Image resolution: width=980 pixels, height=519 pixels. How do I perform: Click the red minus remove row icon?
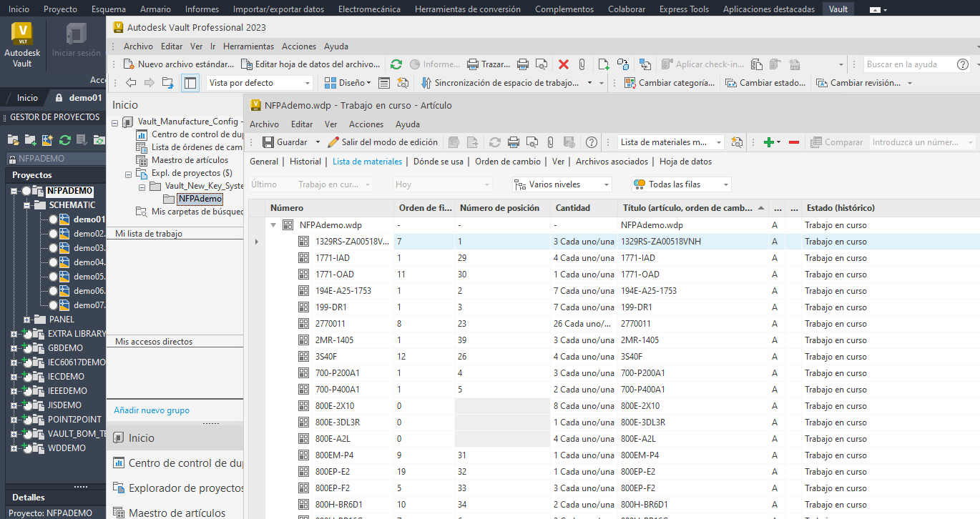pos(794,142)
